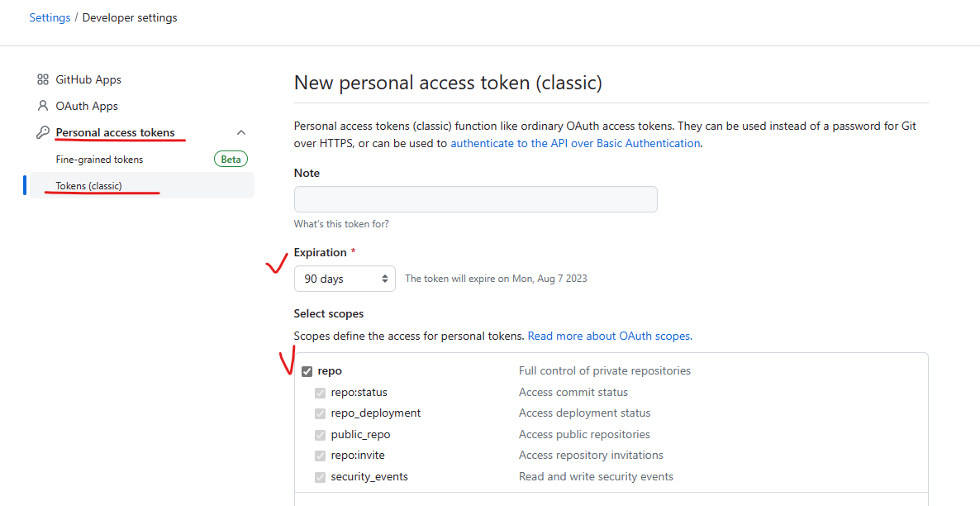Select Fine-grained tokens in sidebar

[x=99, y=159]
